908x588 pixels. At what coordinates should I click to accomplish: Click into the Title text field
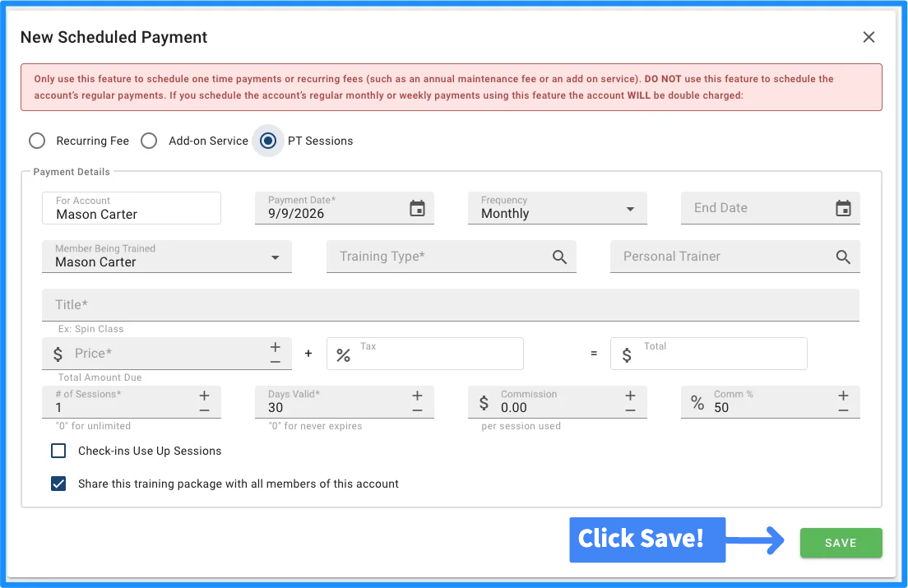pos(451,305)
